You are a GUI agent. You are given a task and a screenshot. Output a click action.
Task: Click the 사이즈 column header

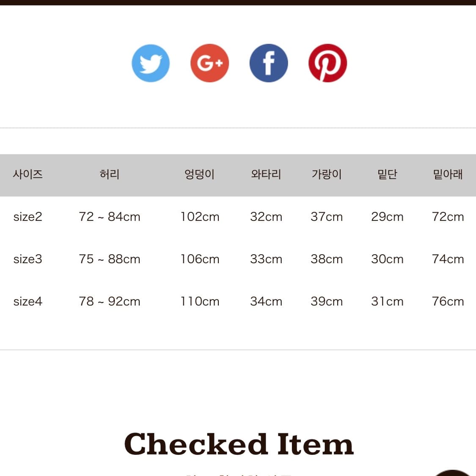click(28, 174)
